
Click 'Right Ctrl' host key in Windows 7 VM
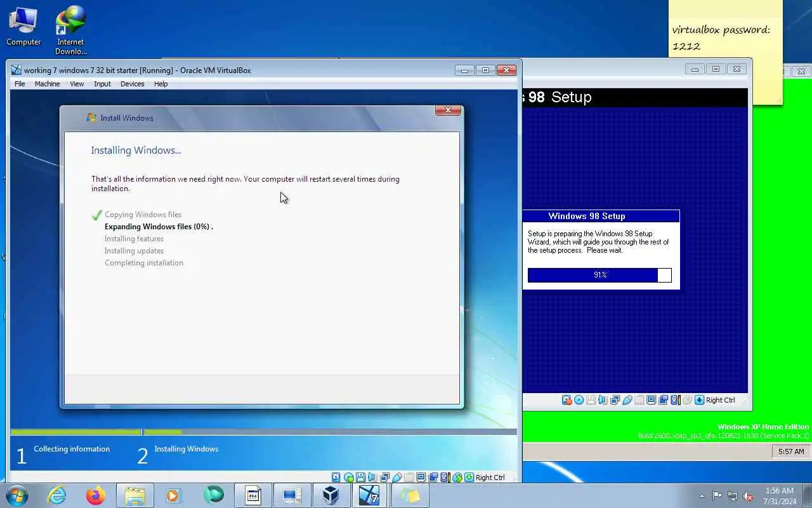coord(490,478)
